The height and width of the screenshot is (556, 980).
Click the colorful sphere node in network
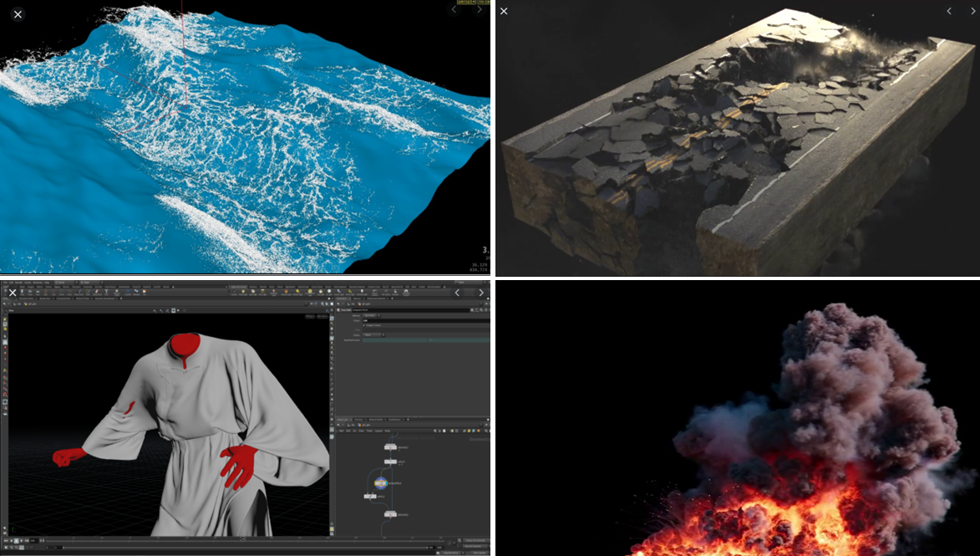pyautogui.click(x=380, y=483)
